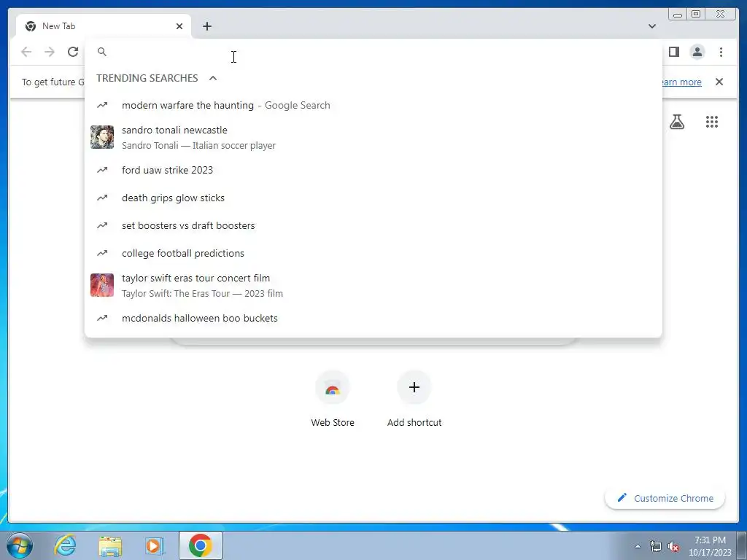Open the Search Labs flask icon
Screen dimensions: 747x560
676,122
